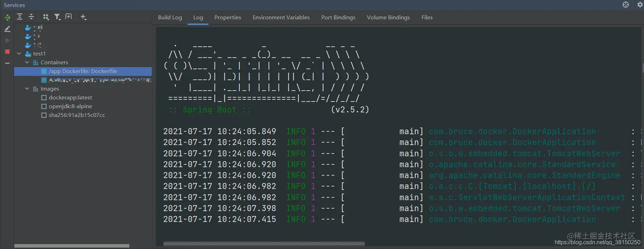Select the sha256:91a2b15c07cc image name
This screenshot has height=249, width=644.
pos(77,115)
